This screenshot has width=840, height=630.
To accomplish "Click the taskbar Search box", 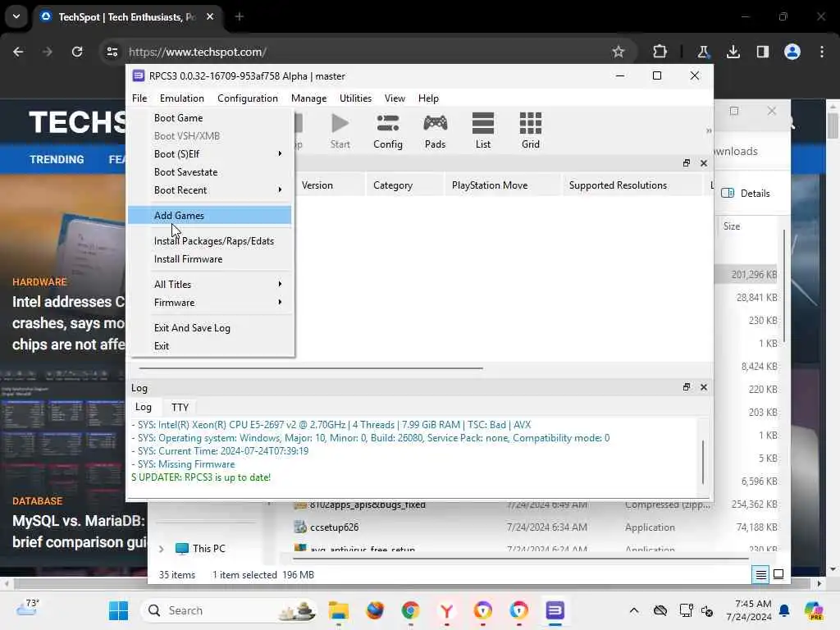I will [228, 610].
